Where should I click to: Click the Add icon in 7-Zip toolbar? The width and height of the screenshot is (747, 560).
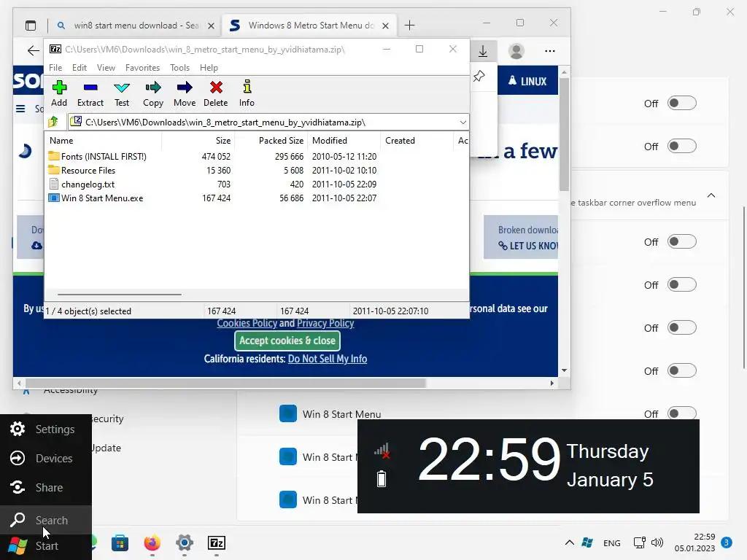[x=59, y=93]
